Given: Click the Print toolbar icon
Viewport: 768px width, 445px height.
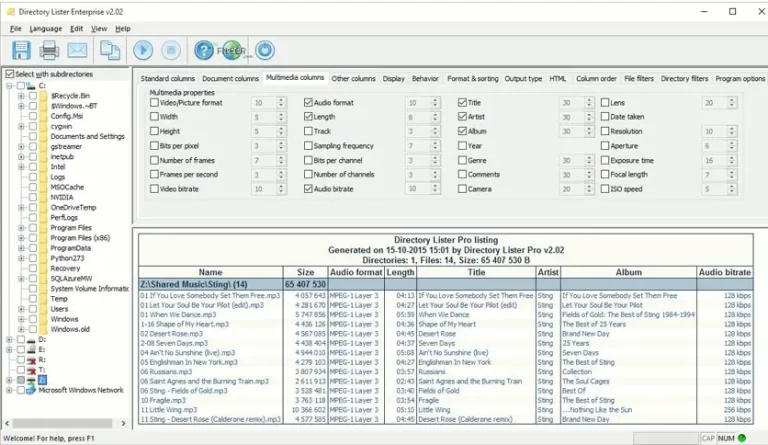Looking at the screenshot, I should 49,50.
